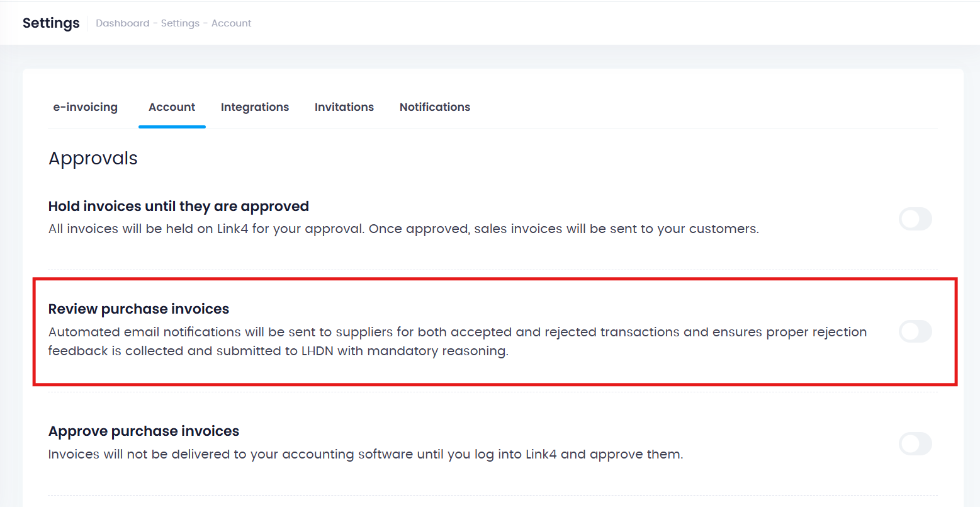Click the 'Review purchase invoices' heading

(138, 309)
